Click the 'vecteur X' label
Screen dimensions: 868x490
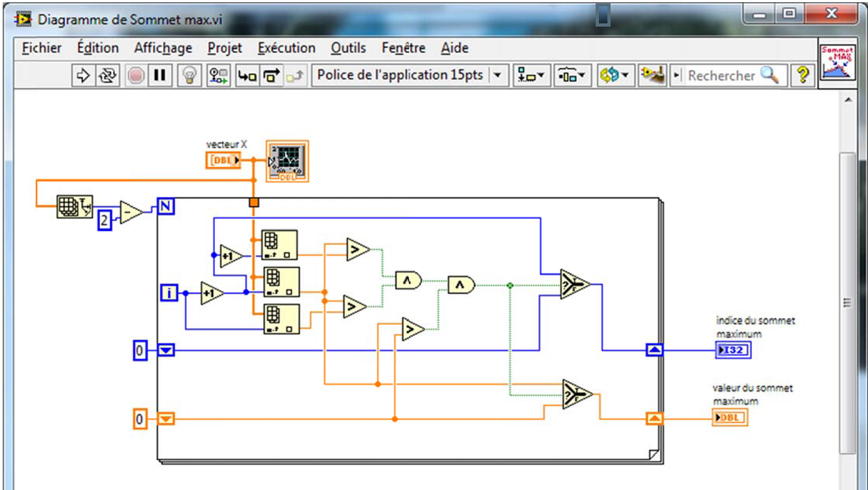[226, 144]
